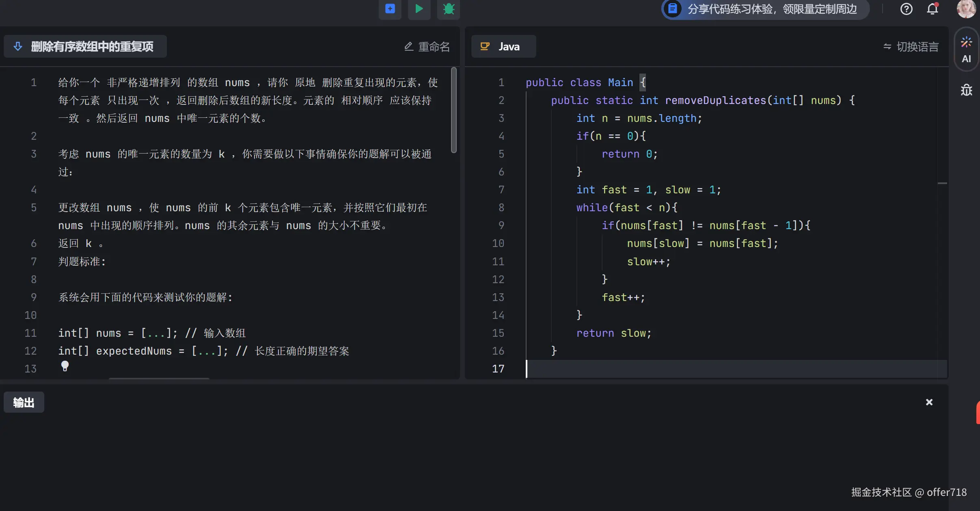Image resolution: width=980 pixels, height=511 pixels.
Task: Click the problem description vertical scrollbar
Action: click(x=454, y=110)
